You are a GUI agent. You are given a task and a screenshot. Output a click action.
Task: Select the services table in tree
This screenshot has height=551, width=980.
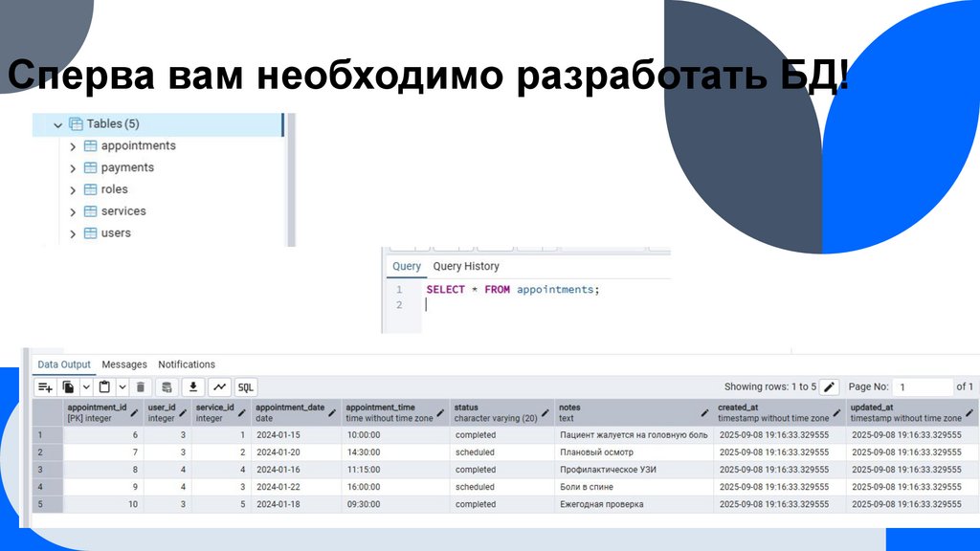point(123,211)
